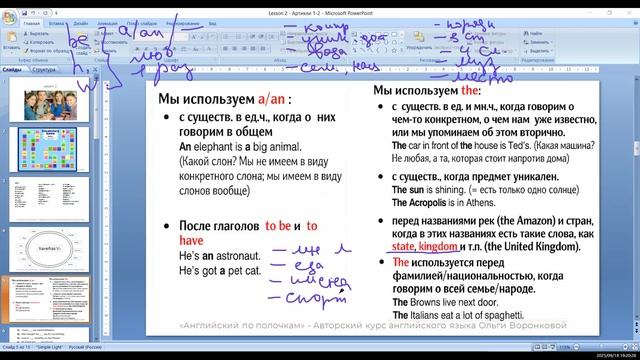Image resolution: width=640 pixels, height=360 pixels.
Task: Start Slide Show from status bar icon
Action: click(x=553, y=347)
